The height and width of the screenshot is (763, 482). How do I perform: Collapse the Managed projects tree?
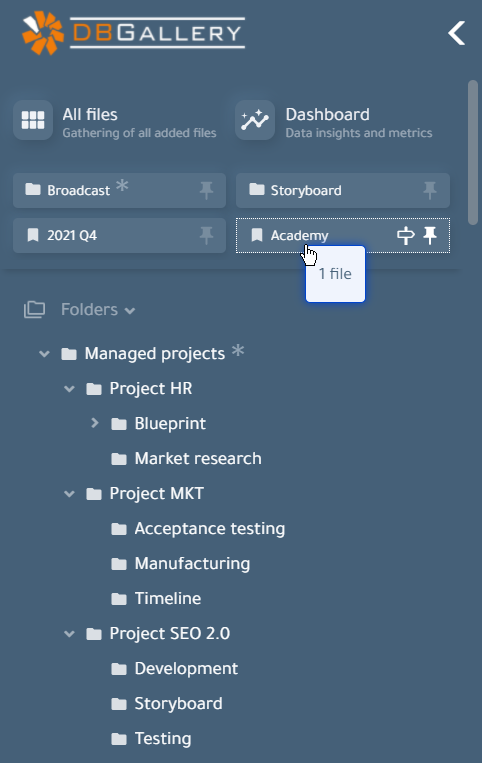[x=44, y=353]
